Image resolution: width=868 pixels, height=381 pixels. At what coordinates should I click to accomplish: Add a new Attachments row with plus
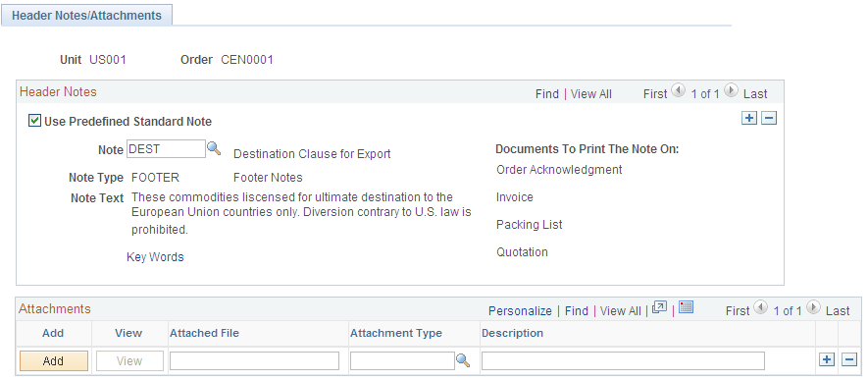tap(827, 359)
